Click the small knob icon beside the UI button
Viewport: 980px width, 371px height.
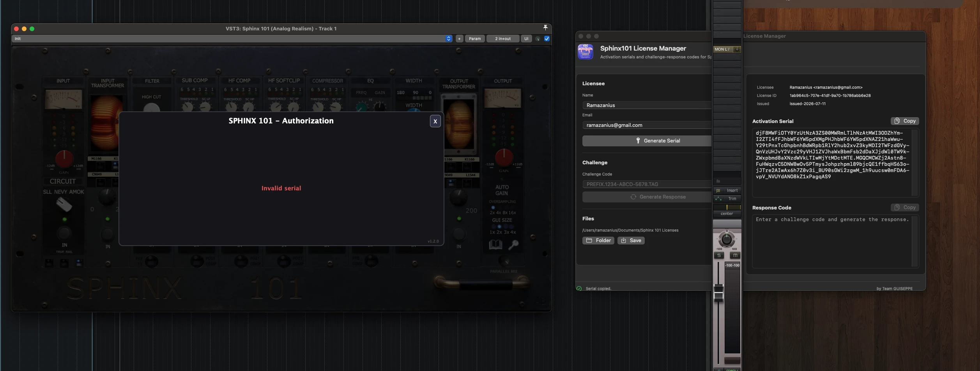pyautogui.click(x=538, y=39)
